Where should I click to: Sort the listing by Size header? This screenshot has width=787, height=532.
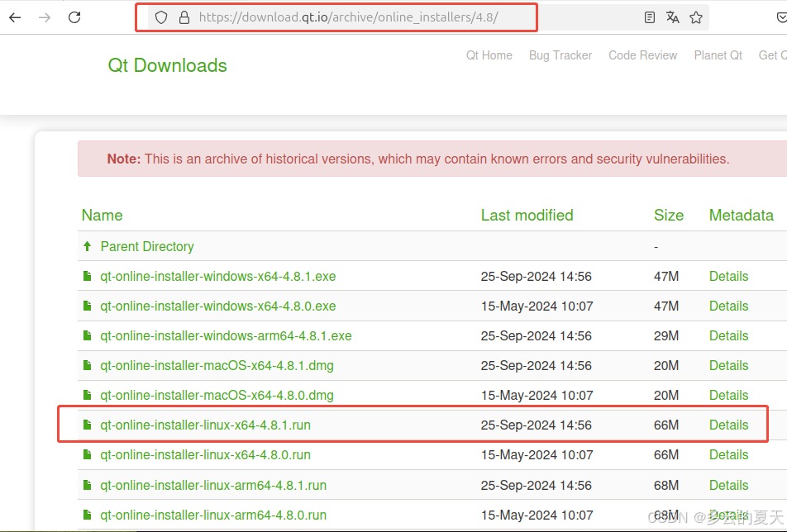click(669, 215)
